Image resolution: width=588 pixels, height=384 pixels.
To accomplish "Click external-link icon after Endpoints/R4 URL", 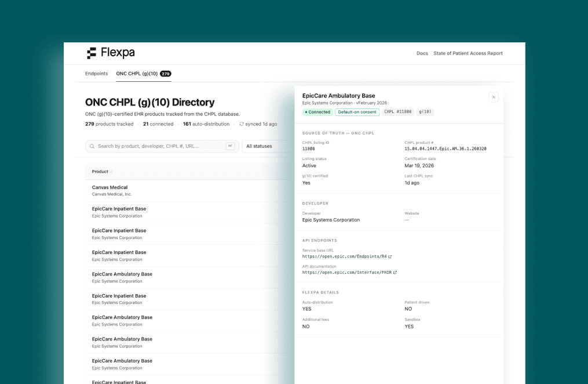I will 390,257.
